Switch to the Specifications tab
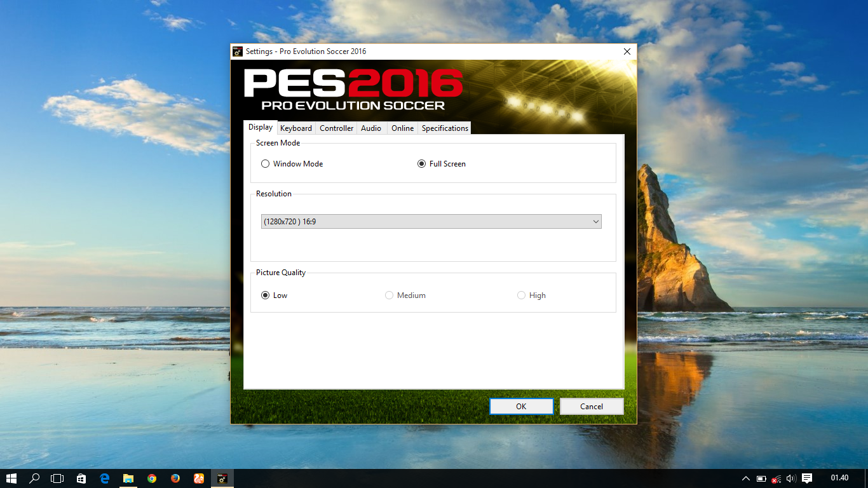 (445, 128)
